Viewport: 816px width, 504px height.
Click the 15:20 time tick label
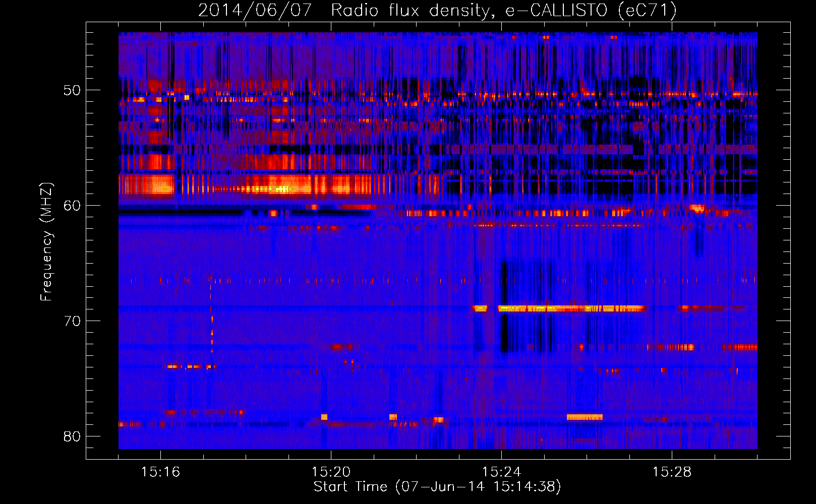click(x=331, y=472)
